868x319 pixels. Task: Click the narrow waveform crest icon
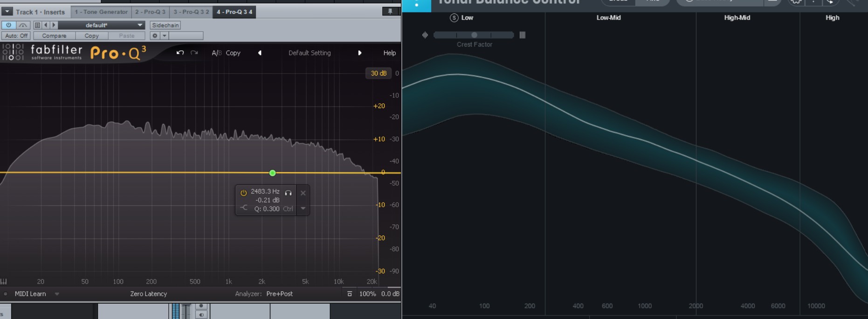pos(425,35)
